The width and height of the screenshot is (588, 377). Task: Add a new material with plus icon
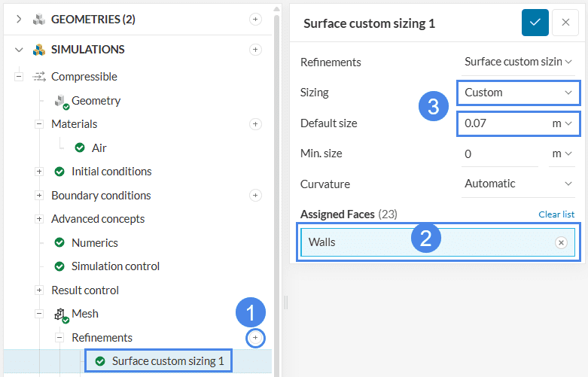[255, 124]
